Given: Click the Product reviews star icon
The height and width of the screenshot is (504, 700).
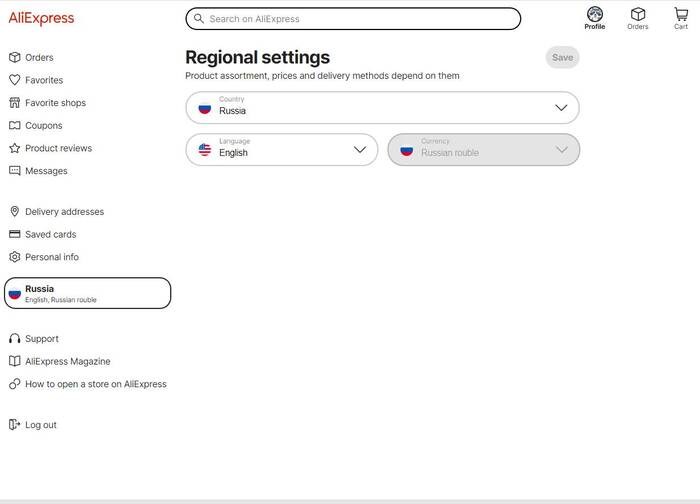Looking at the screenshot, I should tap(14, 148).
